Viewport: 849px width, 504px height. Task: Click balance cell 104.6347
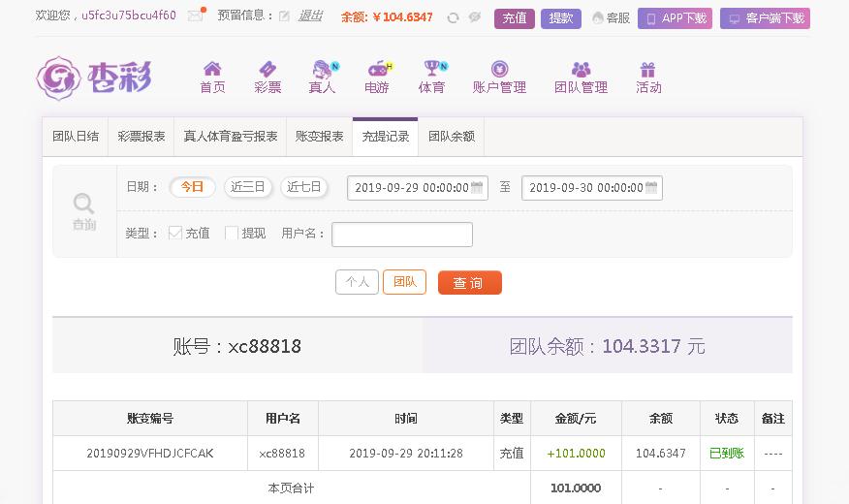pyautogui.click(x=661, y=453)
